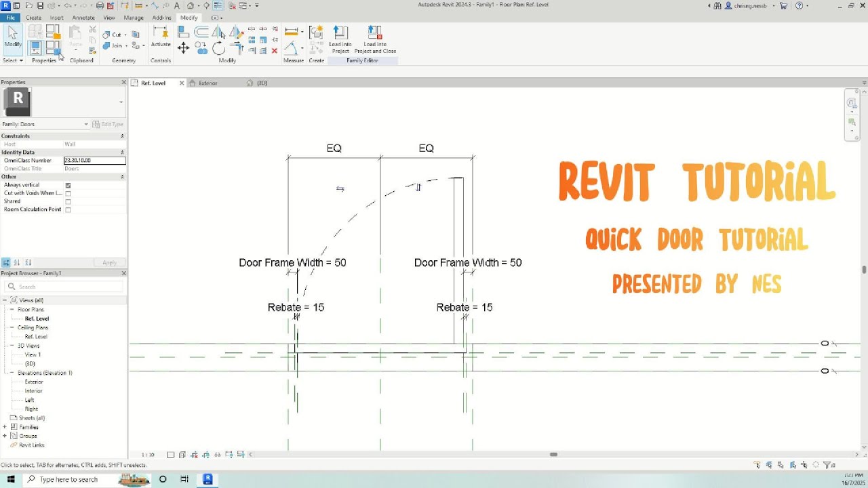Image resolution: width=868 pixels, height=488 pixels.
Task: Click the Revit icon on the taskbar
Action: click(208, 479)
